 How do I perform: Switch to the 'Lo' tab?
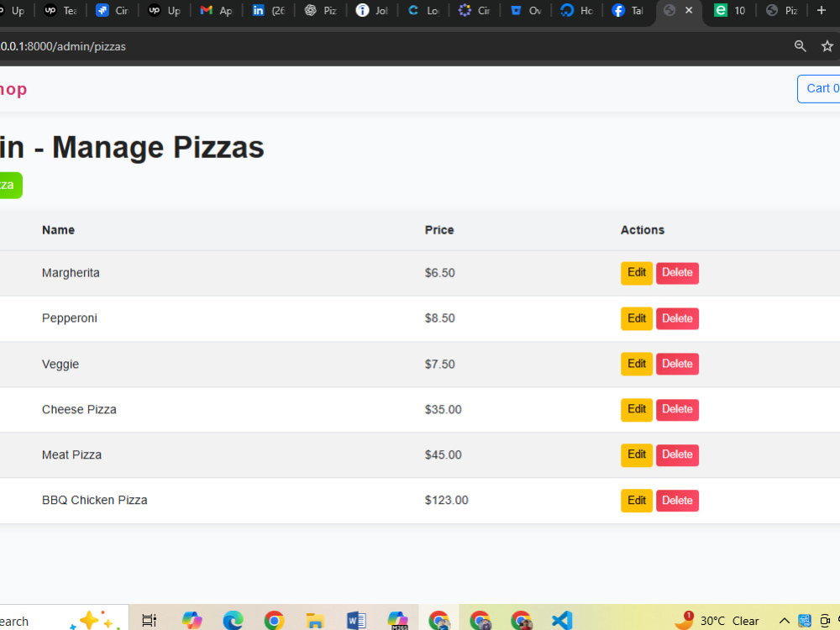click(423, 10)
